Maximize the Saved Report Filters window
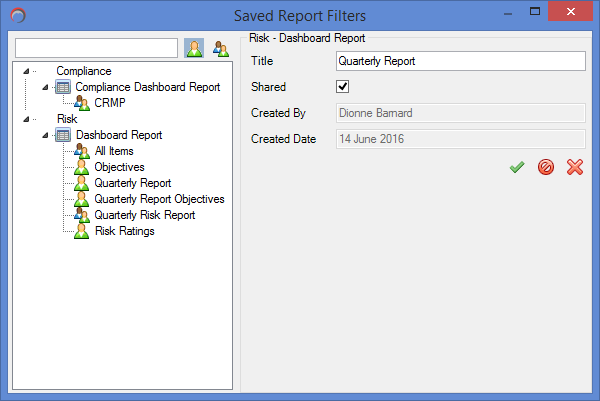 (535, 12)
